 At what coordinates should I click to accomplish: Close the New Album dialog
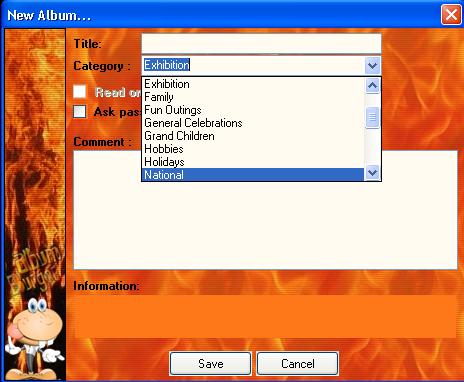click(451, 15)
